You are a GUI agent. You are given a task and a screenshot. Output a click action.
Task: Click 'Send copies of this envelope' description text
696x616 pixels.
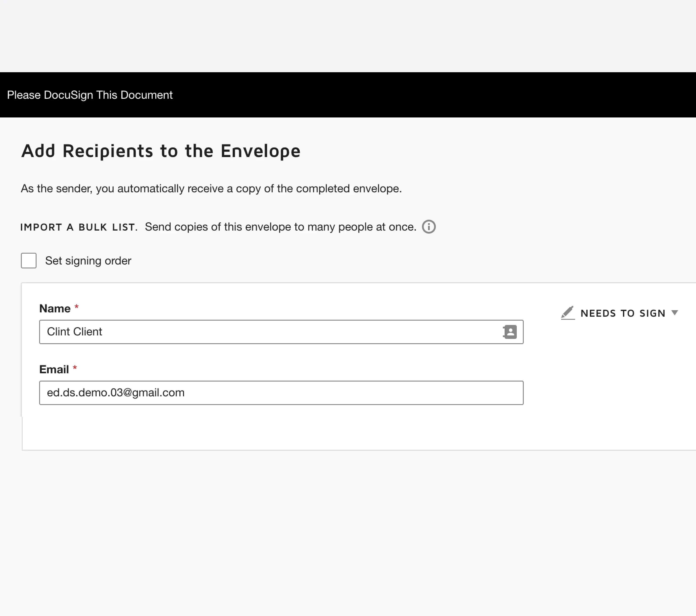pos(280,227)
